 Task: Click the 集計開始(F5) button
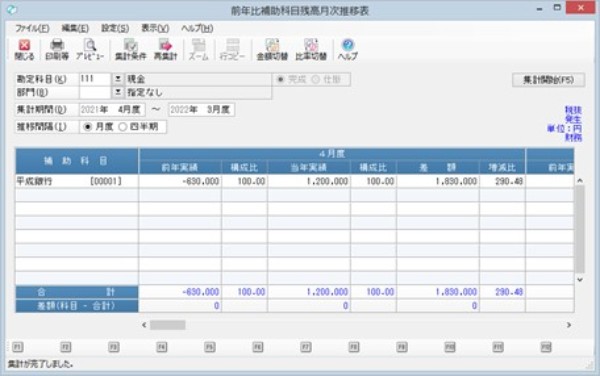click(548, 80)
